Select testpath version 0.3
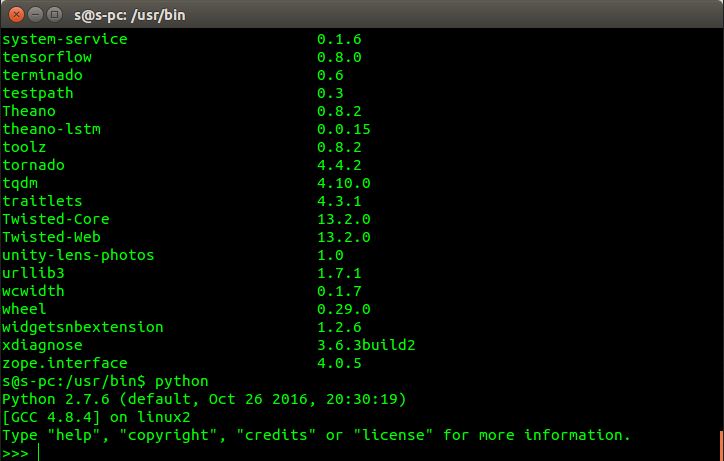The height and width of the screenshot is (461, 724). (331, 93)
